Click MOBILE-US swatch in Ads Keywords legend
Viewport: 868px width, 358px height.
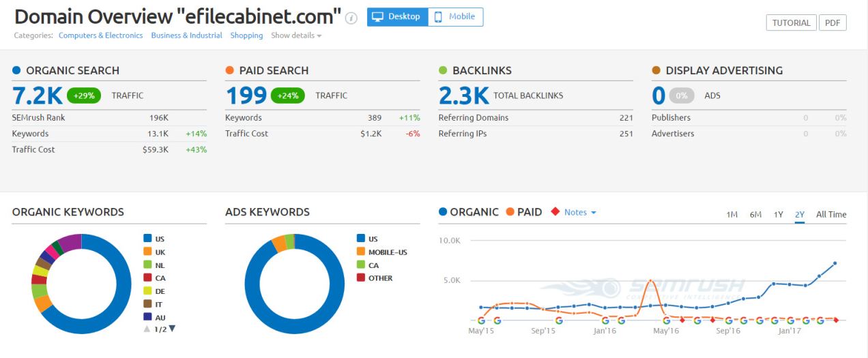pyautogui.click(x=360, y=252)
